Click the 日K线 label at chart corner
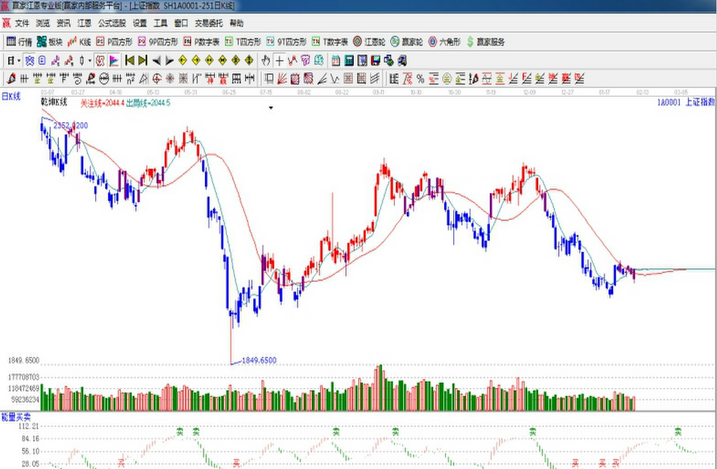The width and height of the screenshot is (717, 469). (x=12, y=95)
